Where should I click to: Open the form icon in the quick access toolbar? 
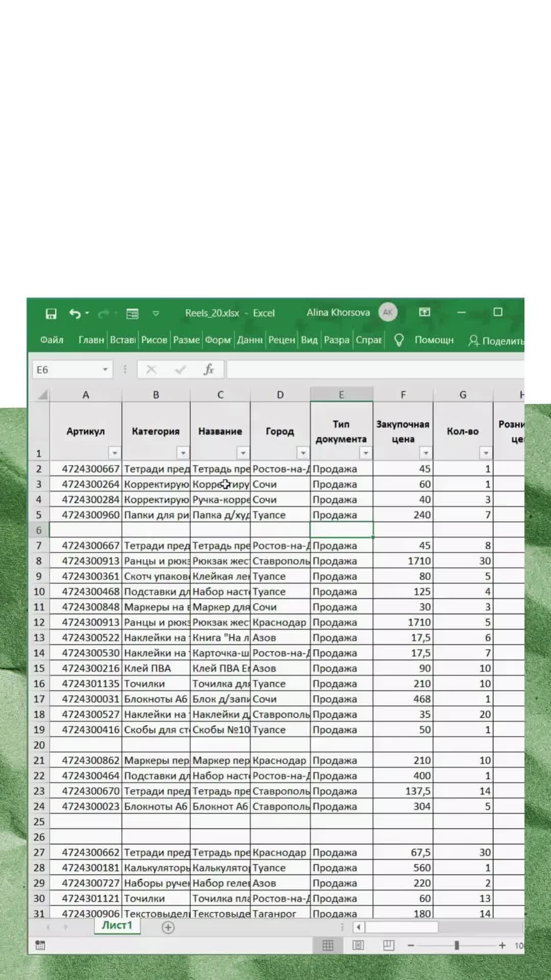(x=132, y=313)
